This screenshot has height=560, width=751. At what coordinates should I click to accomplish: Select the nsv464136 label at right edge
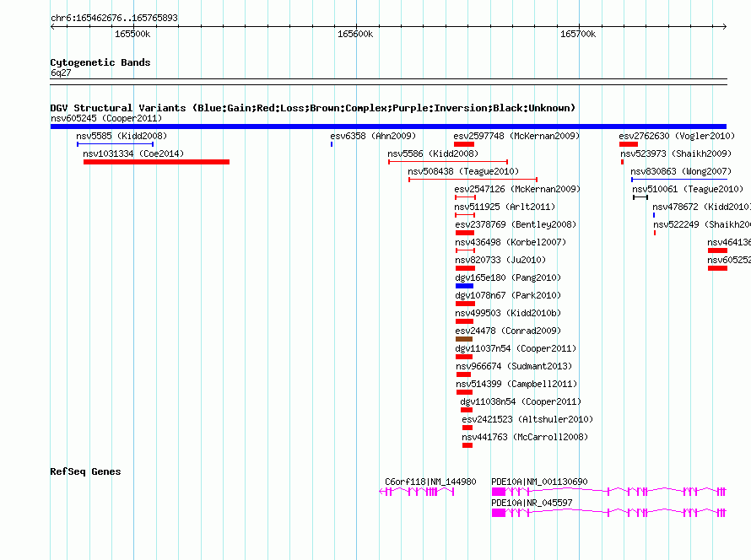tap(729, 242)
